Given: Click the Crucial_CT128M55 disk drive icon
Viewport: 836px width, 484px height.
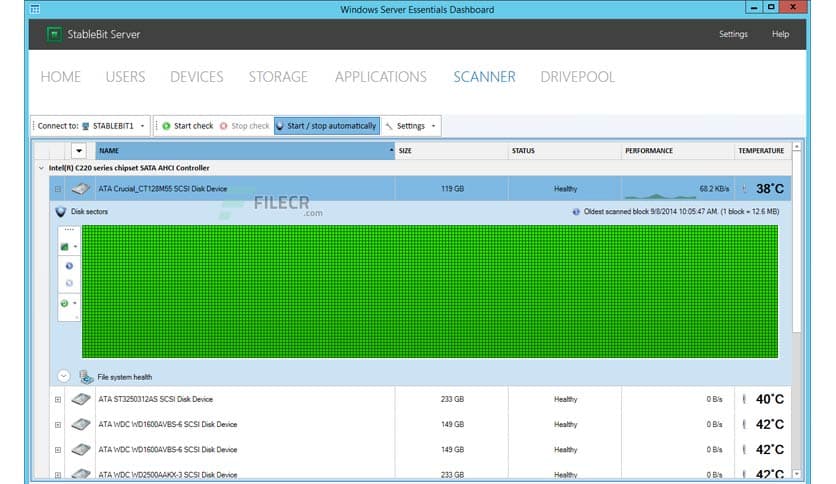Looking at the screenshot, I should 81,189.
